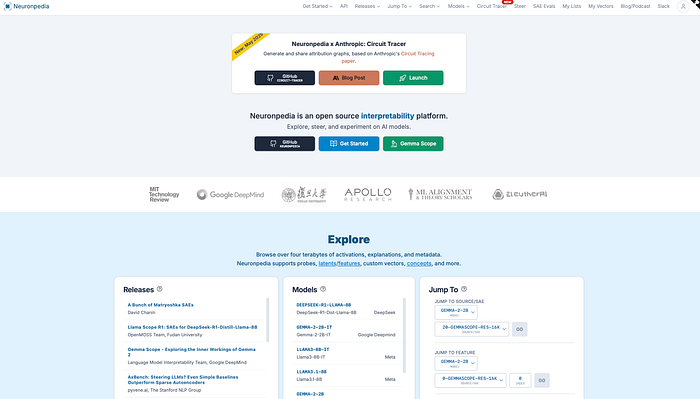Click the blue Get Started button
This screenshot has height=399, width=700.
click(349, 144)
